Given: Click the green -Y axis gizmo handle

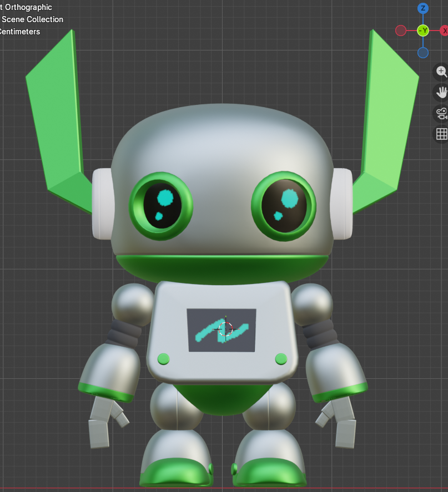Looking at the screenshot, I should (423, 31).
